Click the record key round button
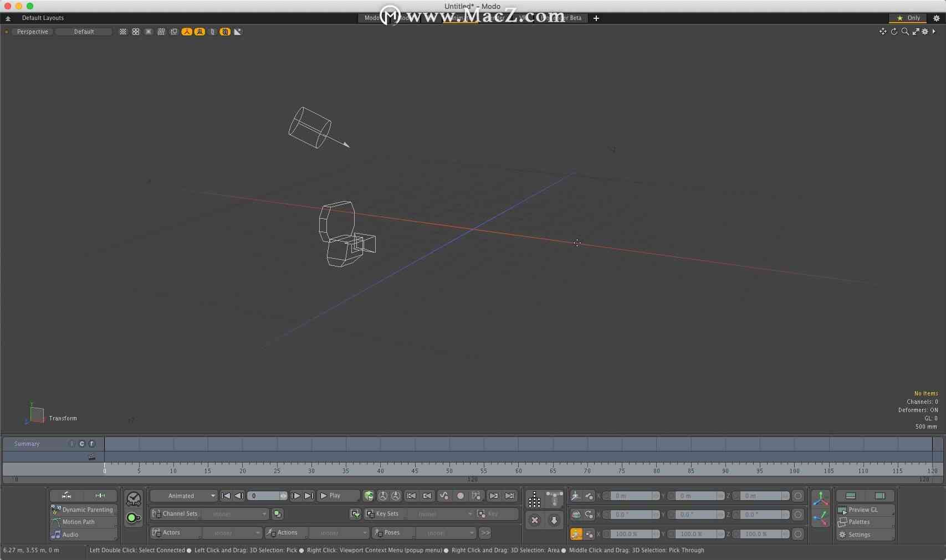The width and height of the screenshot is (946, 560). pyautogui.click(x=460, y=496)
